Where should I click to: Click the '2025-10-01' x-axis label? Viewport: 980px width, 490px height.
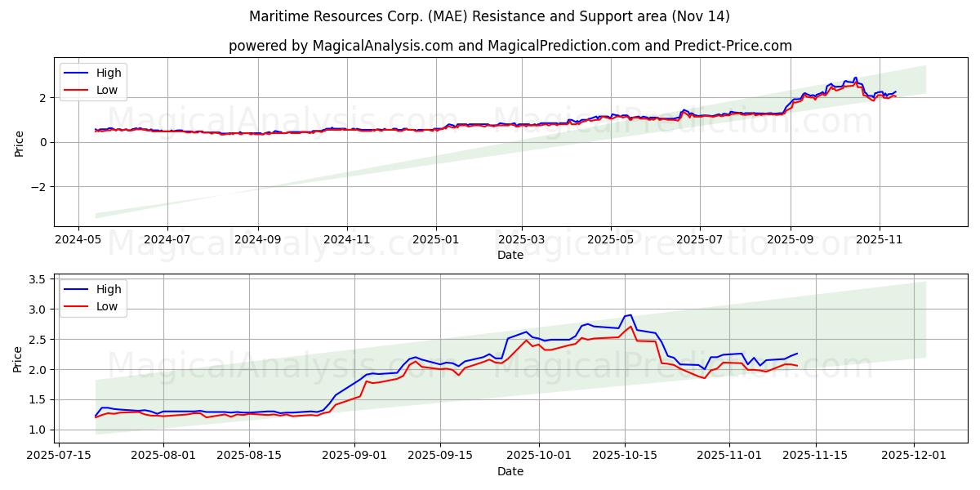click(x=539, y=457)
